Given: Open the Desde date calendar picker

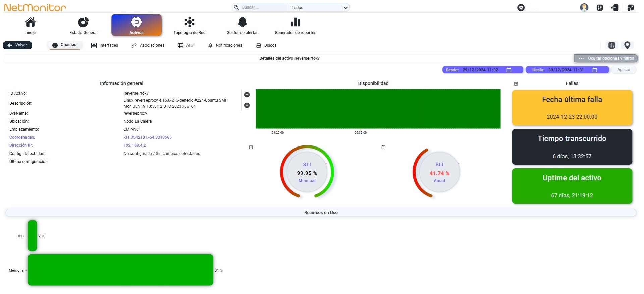Looking at the screenshot, I should pos(509,70).
